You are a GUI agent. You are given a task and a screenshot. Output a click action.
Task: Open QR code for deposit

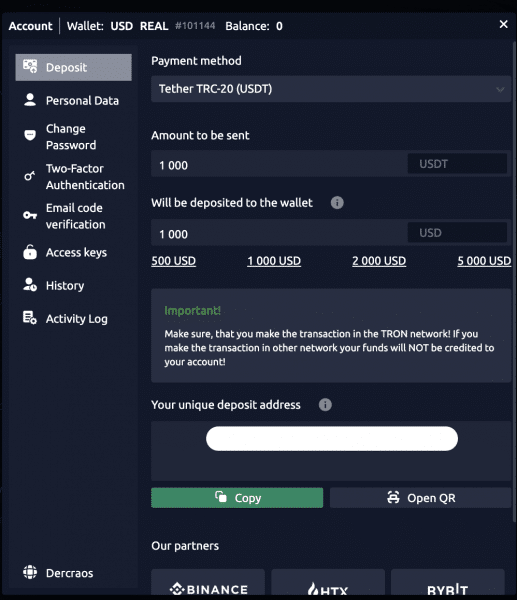coord(421,498)
